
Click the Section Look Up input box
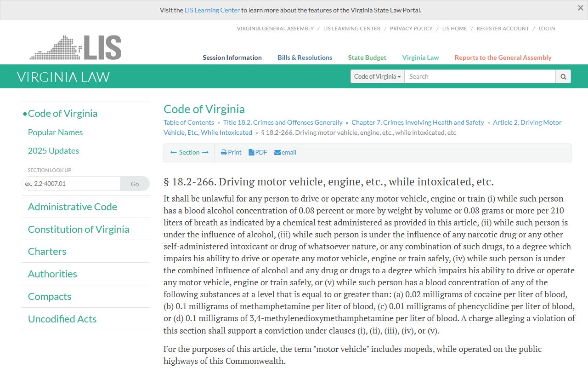point(71,184)
